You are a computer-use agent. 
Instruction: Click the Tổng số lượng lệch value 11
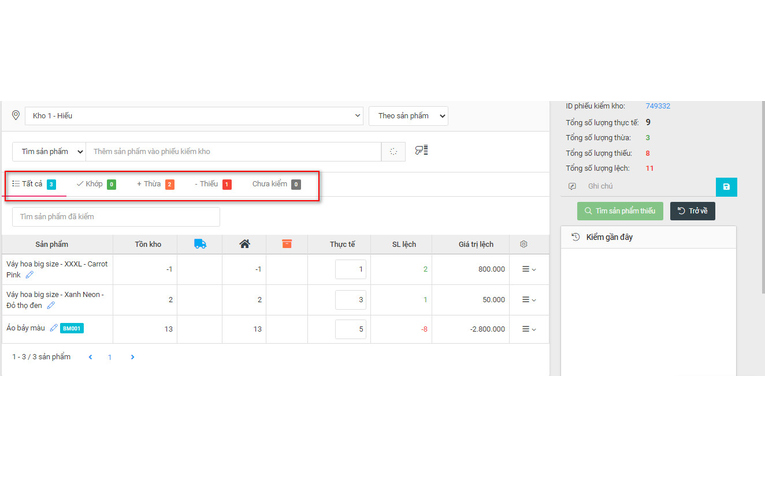649,168
